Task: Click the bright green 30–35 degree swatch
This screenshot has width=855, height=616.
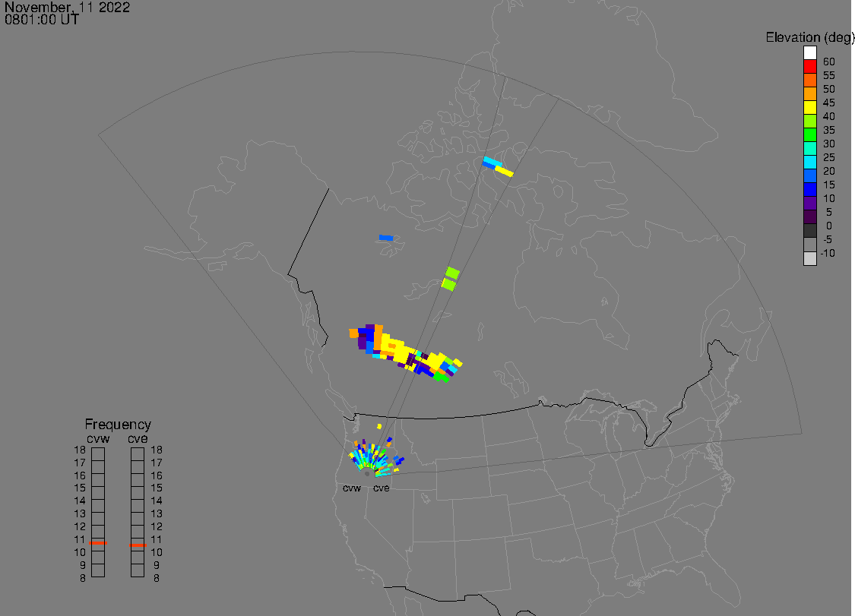Action: (809, 134)
